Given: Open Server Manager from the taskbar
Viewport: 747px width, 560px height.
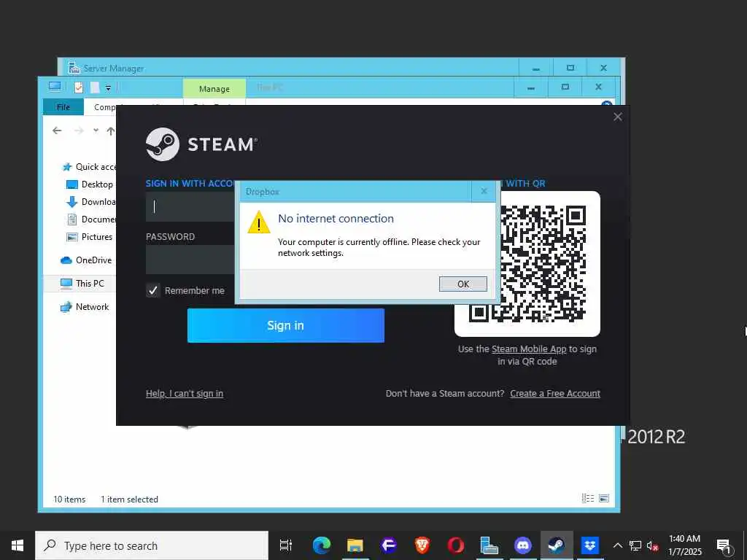Looking at the screenshot, I should (x=489, y=545).
